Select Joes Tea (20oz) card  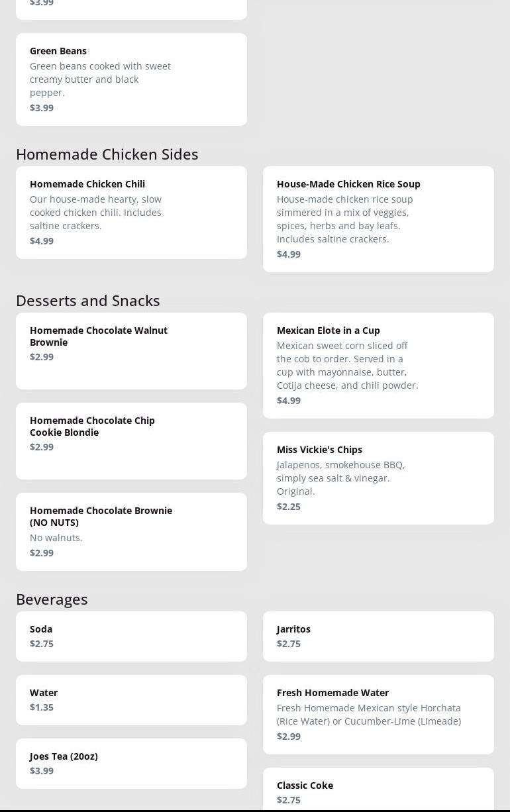click(131, 763)
